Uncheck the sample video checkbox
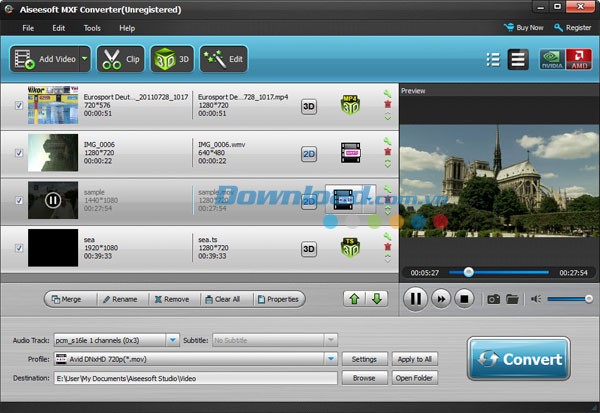The image size is (600, 413). pos(19,200)
